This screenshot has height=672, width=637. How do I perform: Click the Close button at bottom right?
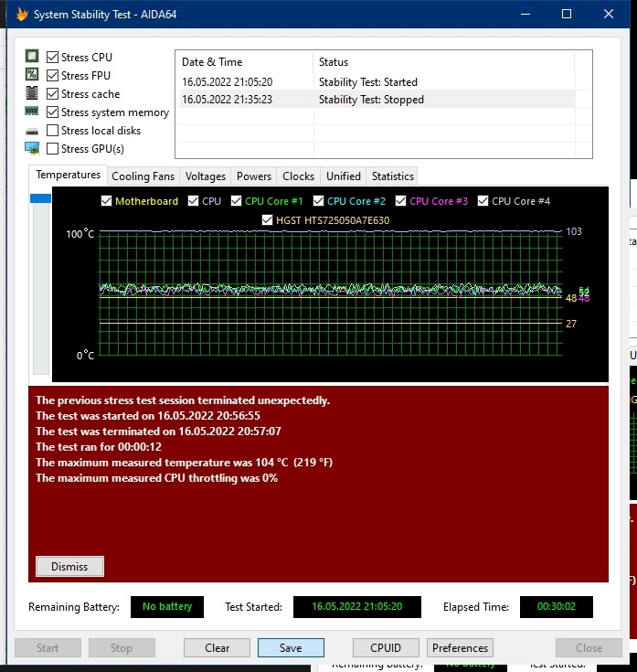coord(589,647)
